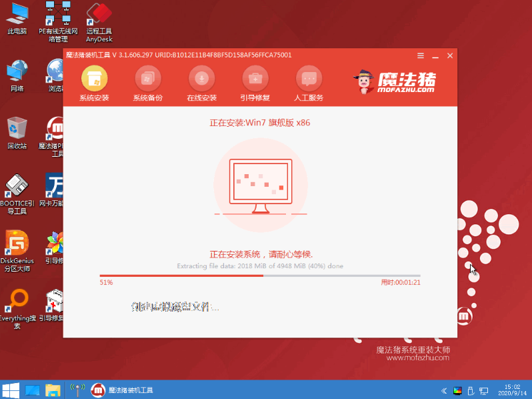Viewport: 532px width, 399px height.
Task: Click the Extracting file data status text
Action: click(x=260, y=266)
